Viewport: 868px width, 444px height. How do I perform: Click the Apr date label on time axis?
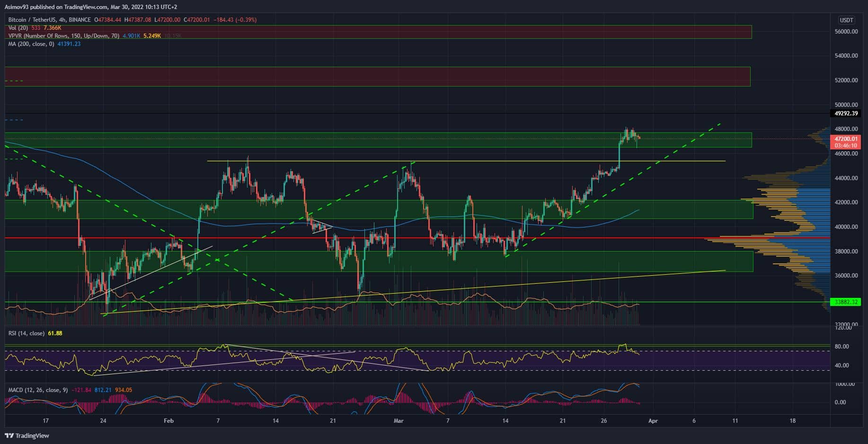pyautogui.click(x=653, y=421)
